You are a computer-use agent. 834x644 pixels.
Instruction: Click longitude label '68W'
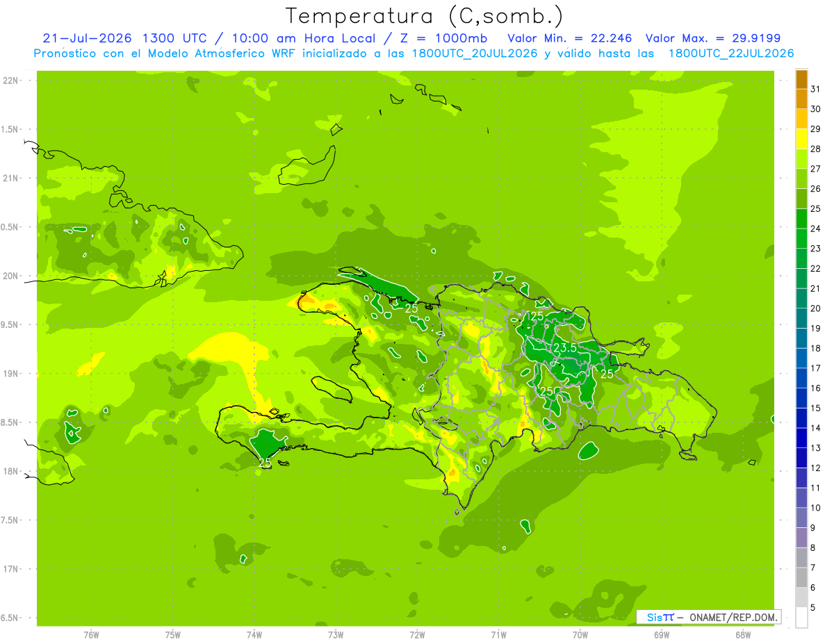(743, 635)
